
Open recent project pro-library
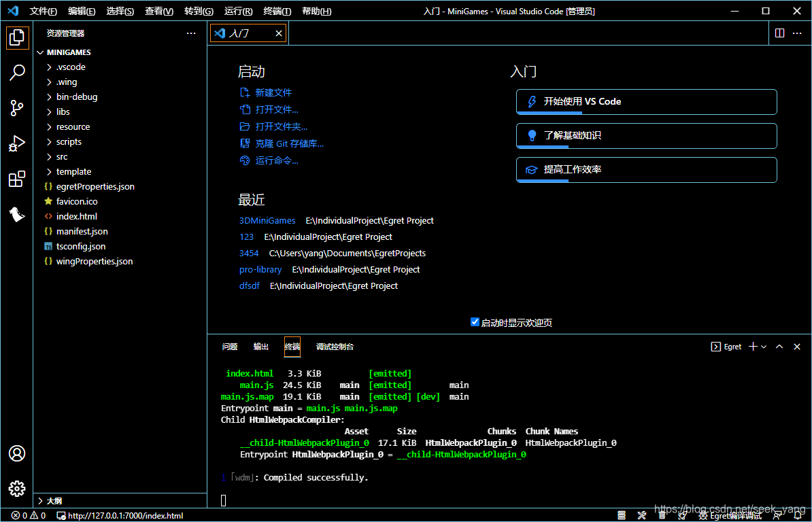(260, 270)
